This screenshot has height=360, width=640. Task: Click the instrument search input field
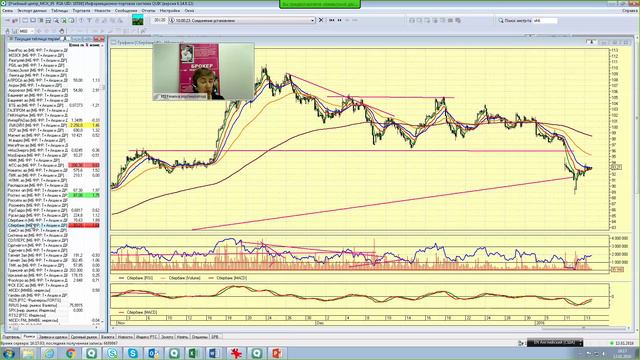(545, 20)
